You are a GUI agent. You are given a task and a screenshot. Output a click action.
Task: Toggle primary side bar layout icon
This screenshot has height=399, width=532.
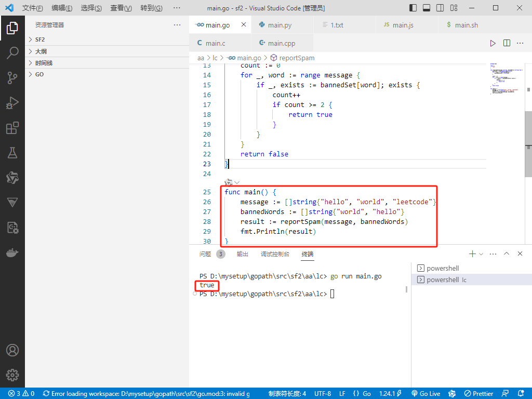tap(413, 8)
